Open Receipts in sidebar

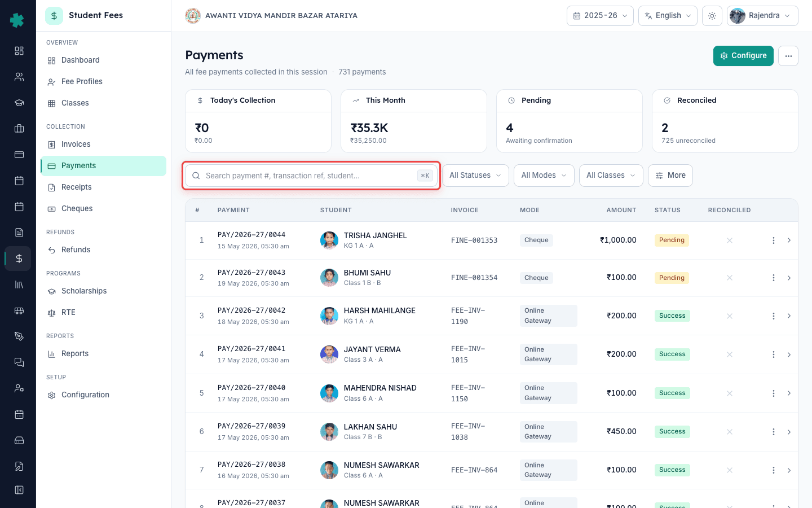click(103, 187)
